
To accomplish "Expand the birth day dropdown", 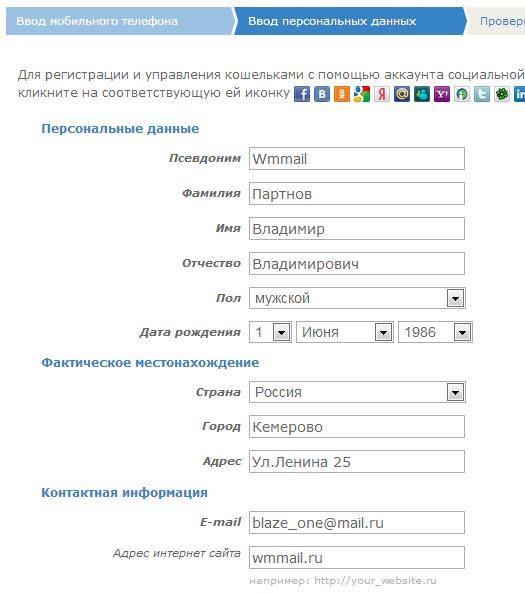I will (270, 332).
